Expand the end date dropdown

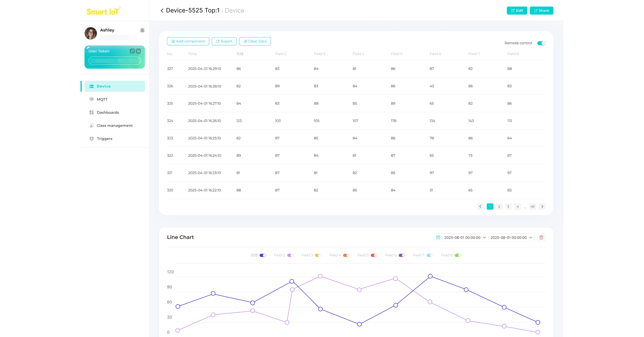tap(530, 237)
